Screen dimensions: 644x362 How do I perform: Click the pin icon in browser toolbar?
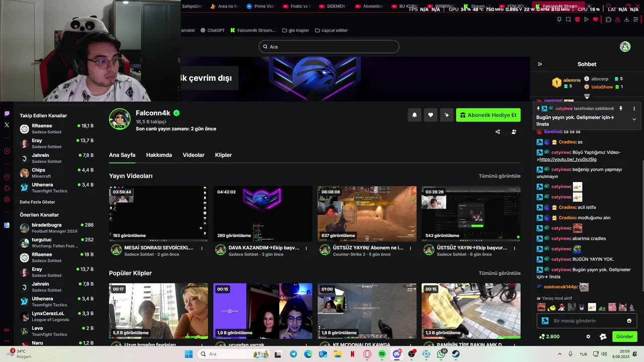pyautogui.click(x=559, y=20)
